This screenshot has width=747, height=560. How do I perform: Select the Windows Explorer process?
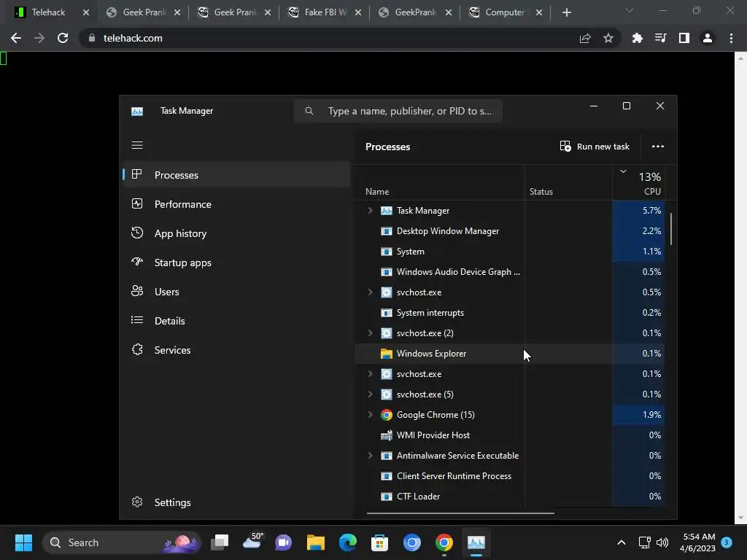(x=510, y=354)
